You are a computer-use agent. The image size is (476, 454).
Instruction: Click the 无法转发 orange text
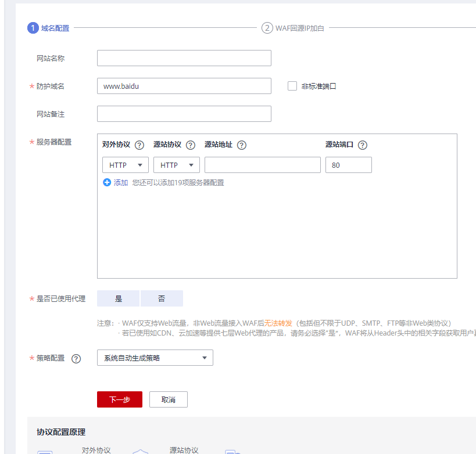(x=278, y=323)
